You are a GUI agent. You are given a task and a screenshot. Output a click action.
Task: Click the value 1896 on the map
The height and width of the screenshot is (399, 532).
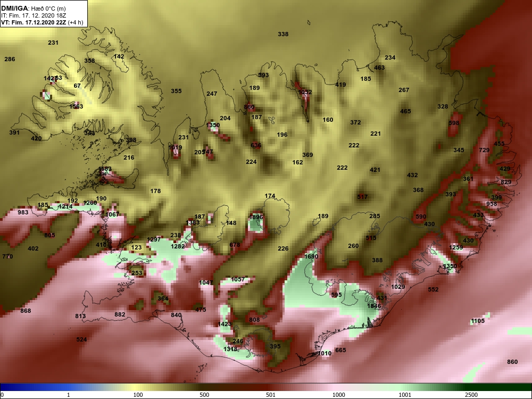[256, 217]
